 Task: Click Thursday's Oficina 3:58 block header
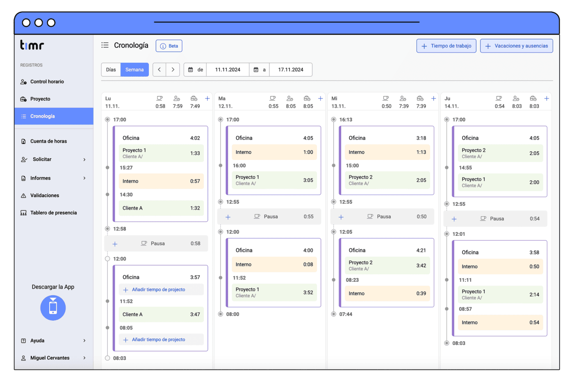[501, 253]
